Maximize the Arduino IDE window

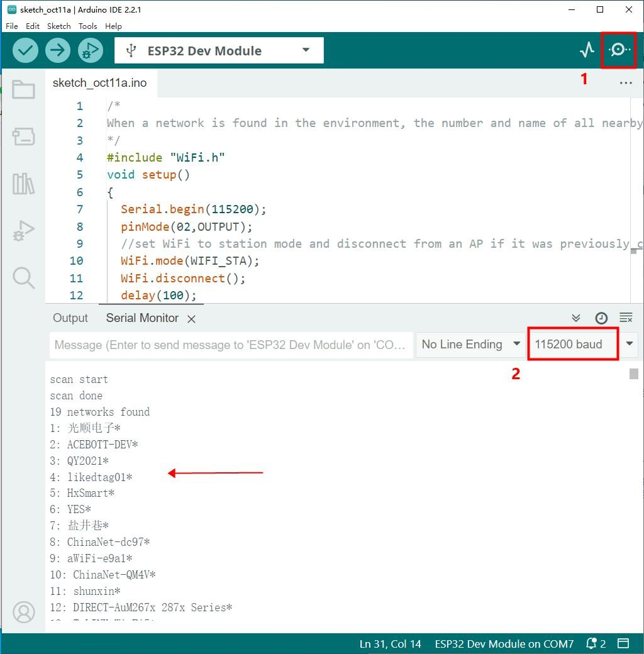pos(600,9)
